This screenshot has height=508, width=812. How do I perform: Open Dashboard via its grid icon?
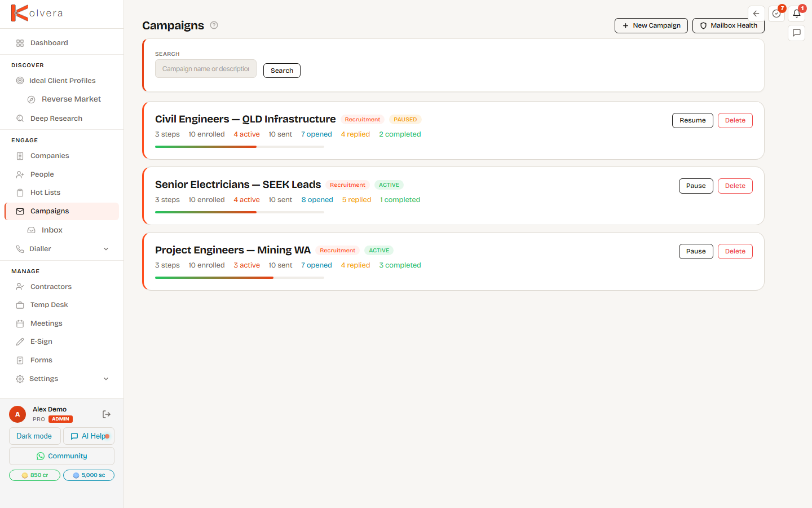(20, 43)
